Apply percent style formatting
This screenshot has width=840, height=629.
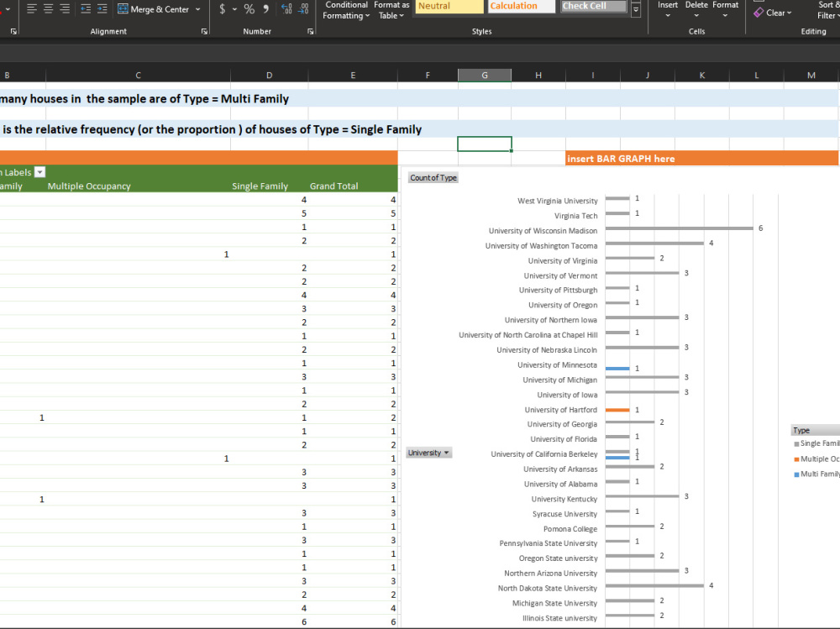(249, 8)
